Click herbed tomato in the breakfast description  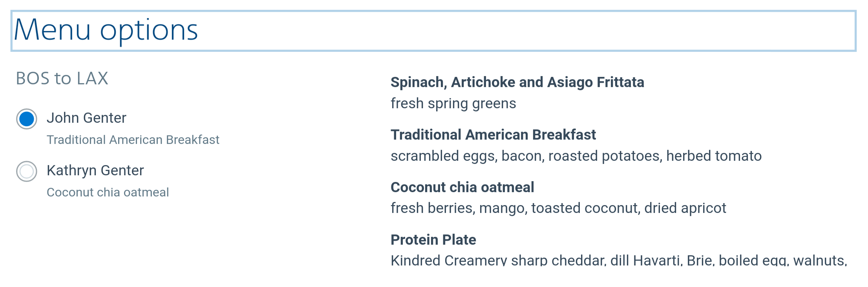[714, 156]
